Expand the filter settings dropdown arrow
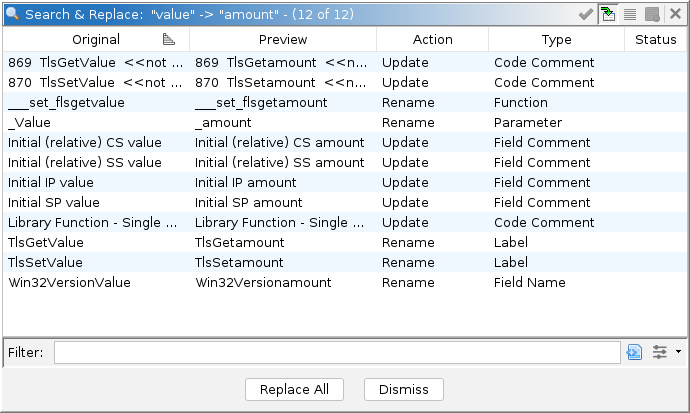 679,352
